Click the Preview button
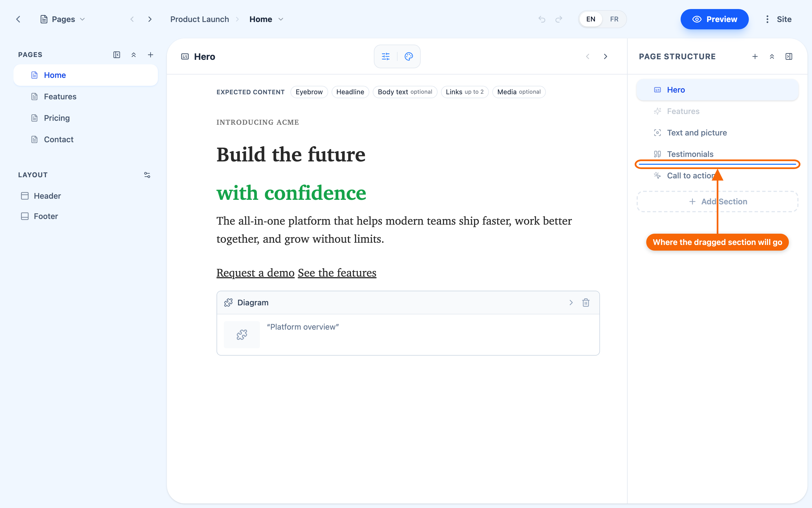This screenshot has width=812, height=508. [x=714, y=19]
